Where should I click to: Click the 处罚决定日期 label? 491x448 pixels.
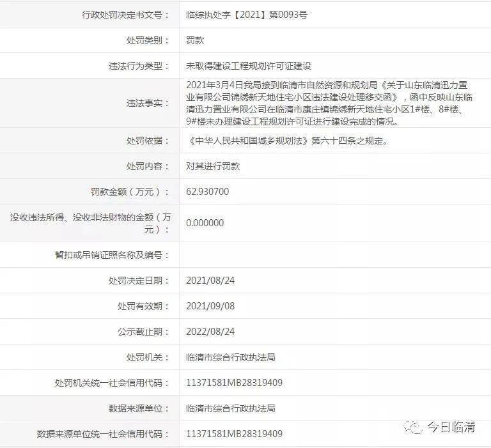[x=139, y=281]
